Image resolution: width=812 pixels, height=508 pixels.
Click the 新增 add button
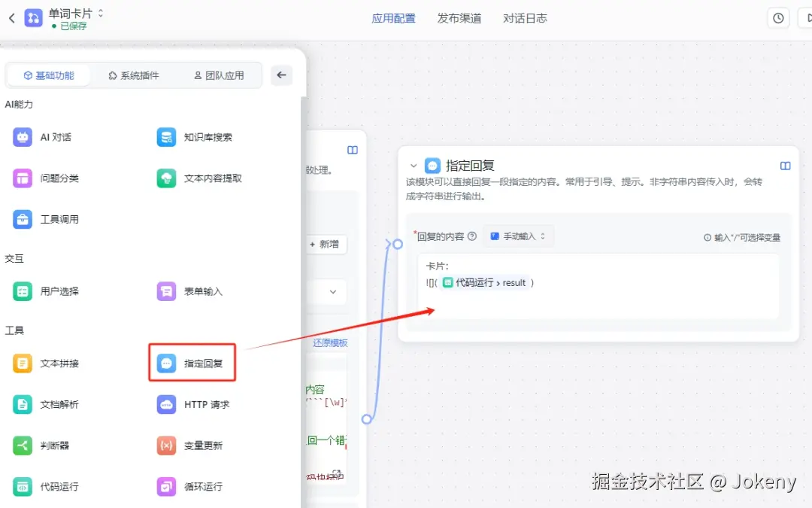(x=324, y=244)
